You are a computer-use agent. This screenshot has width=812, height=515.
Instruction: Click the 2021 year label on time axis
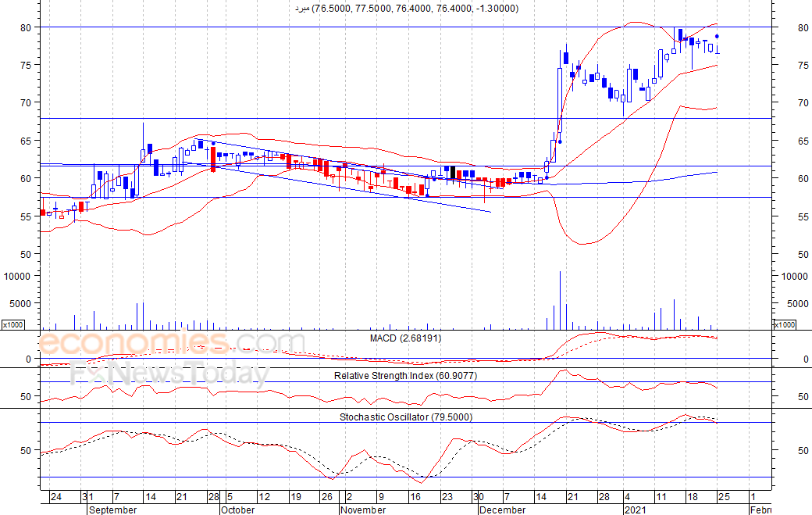click(x=636, y=510)
